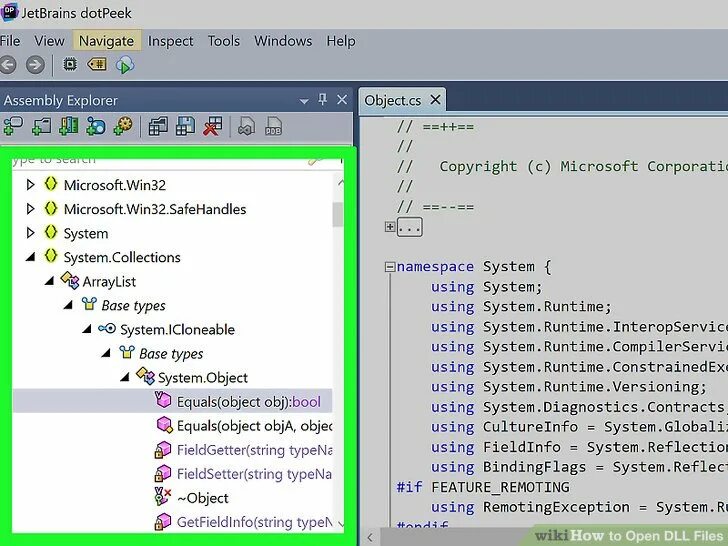Click the clear assembly list red X icon

[x=213, y=126]
